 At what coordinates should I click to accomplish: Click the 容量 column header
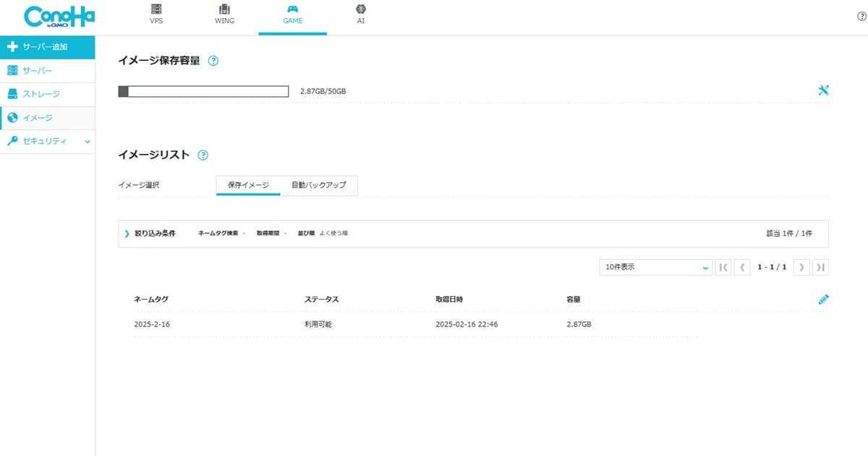[x=574, y=299]
